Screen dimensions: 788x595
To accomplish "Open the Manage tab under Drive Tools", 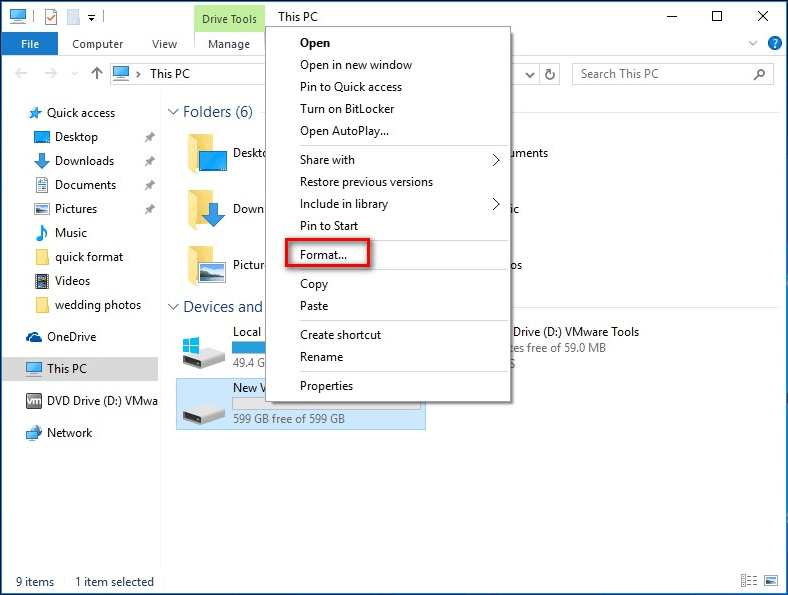I will [229, 44].
